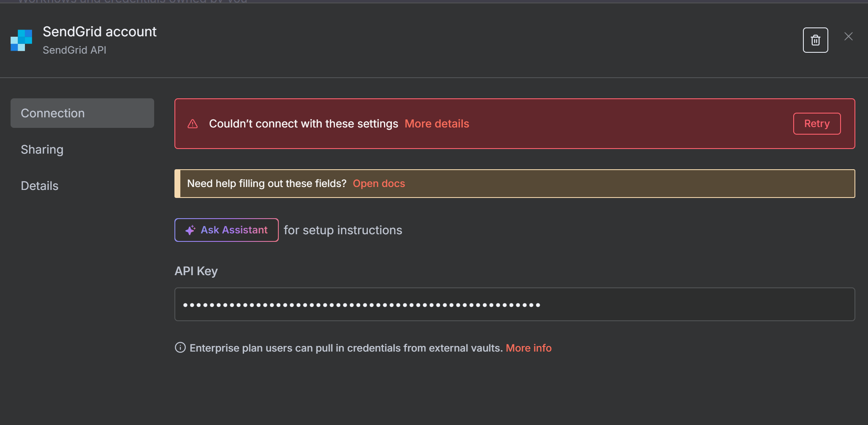868x425 pixels.
Task: Click the SendGrid API subtitle text
Action: coord(74,50)
